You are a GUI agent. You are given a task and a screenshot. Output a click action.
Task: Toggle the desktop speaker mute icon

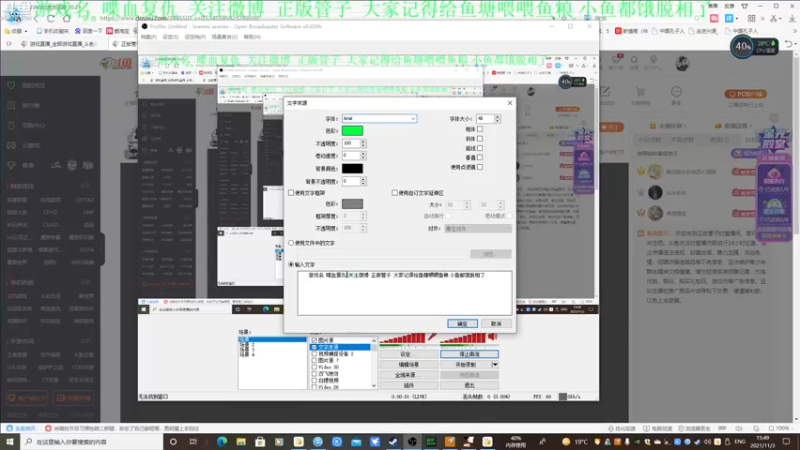tap(492, 337)
